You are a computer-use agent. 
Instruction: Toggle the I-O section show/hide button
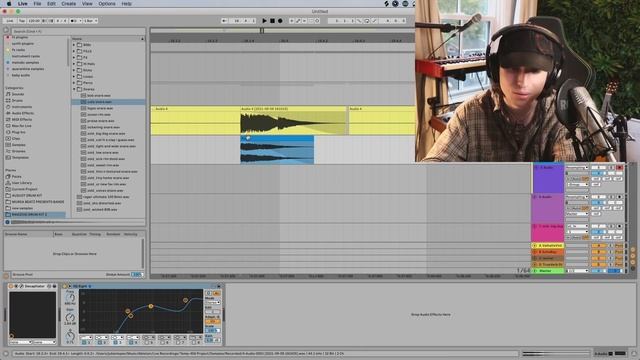pyautogui.click(x=633, y=250)
